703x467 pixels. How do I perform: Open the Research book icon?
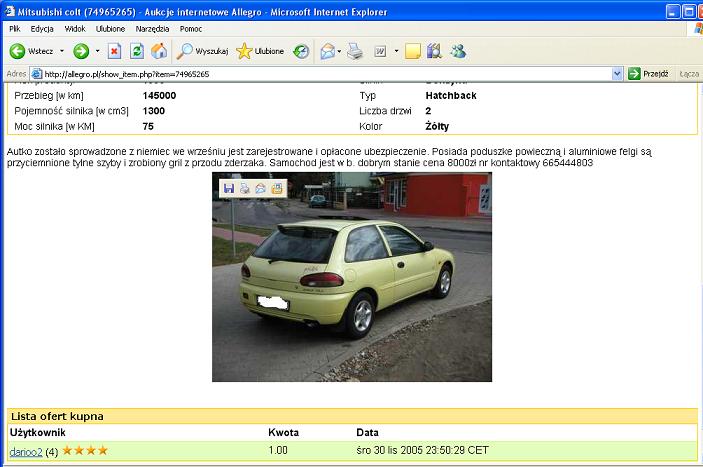coord(434,51)
